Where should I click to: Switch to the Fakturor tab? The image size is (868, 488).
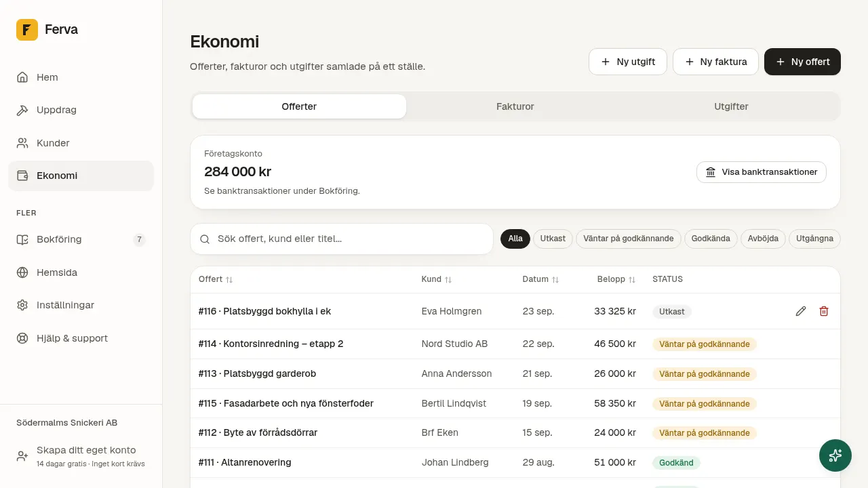click(x=515, y=106)
